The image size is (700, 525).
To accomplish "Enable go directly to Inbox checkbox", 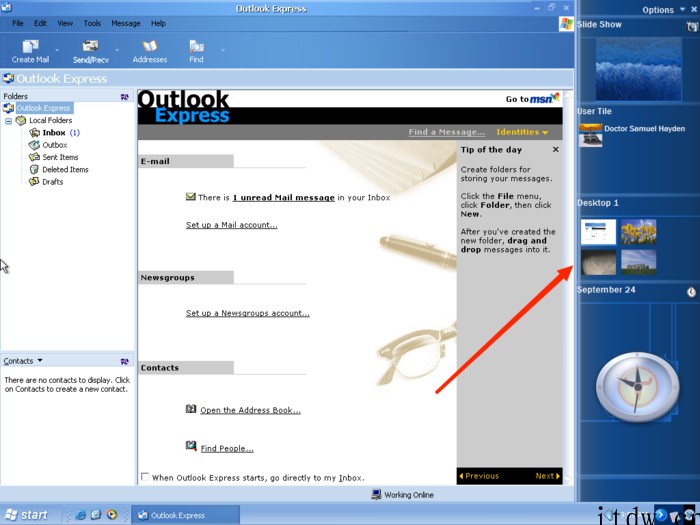I will click(x=146, y=477).
